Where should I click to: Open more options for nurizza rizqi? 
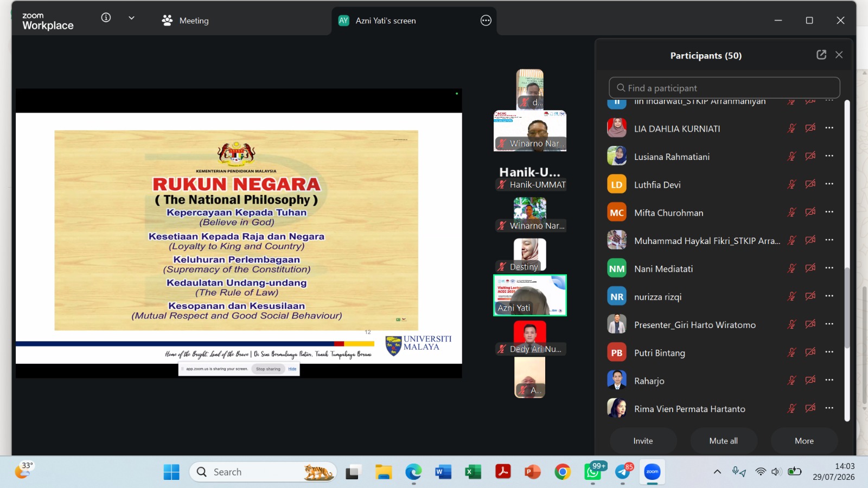pyautogui.click(x=829, y=296)
